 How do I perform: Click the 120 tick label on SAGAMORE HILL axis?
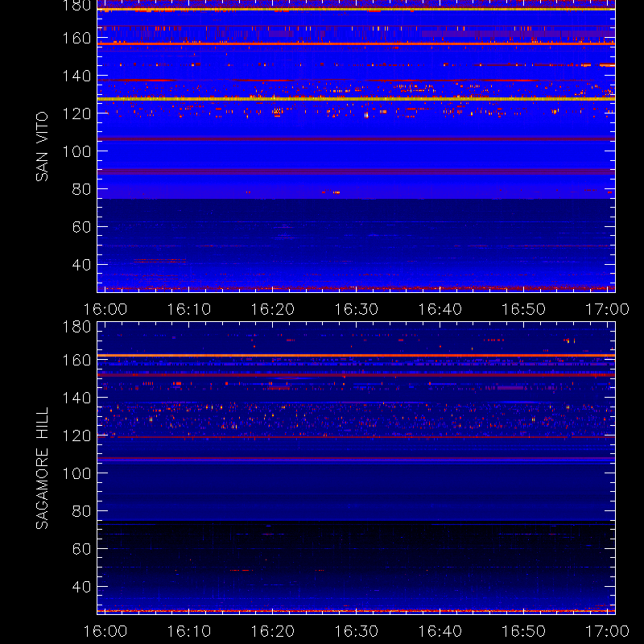pyautogui.click(x=76, y=436)
